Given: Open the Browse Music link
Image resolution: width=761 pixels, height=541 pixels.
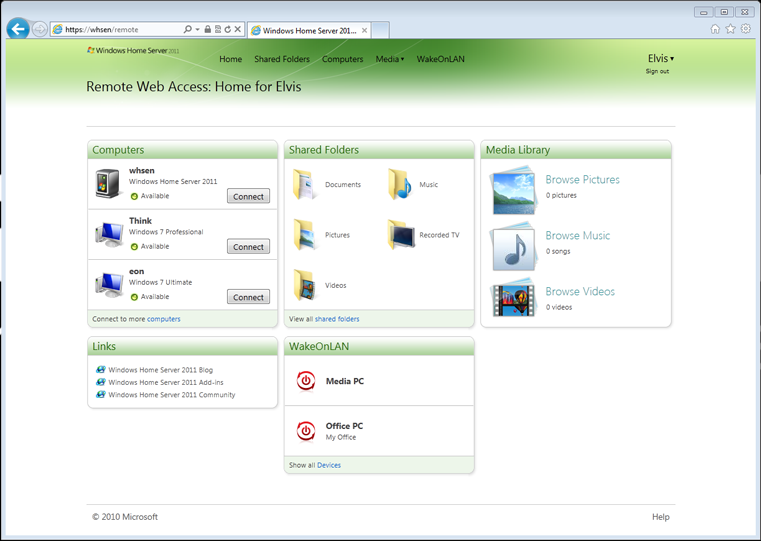Looking at the screenshot, I should coord(578,235).
